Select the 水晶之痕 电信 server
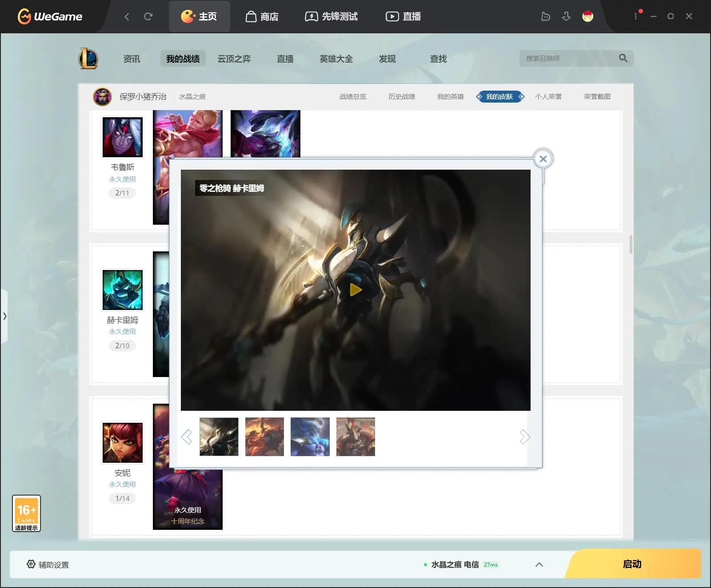This screenshot has height=588, width=711. pyautogui.click(x=461, y=564)
